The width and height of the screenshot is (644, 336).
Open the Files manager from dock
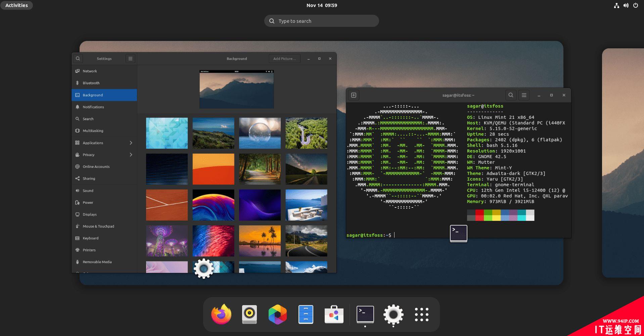point(306,315)
